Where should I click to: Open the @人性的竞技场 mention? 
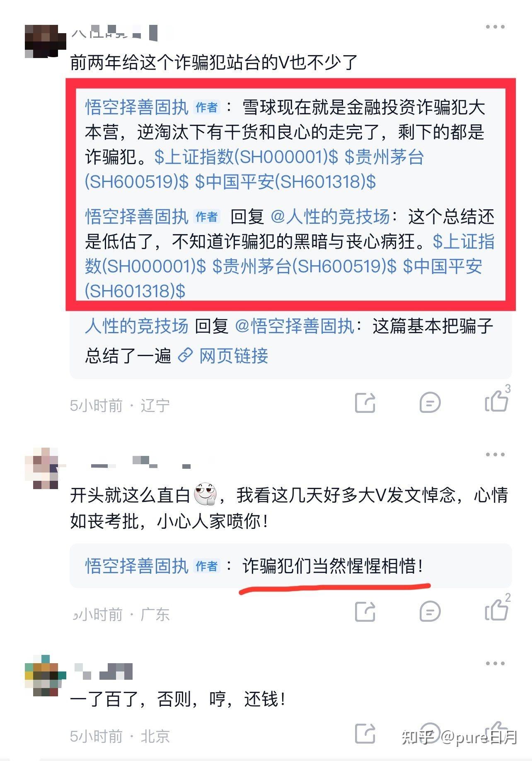tap(330, 217)
